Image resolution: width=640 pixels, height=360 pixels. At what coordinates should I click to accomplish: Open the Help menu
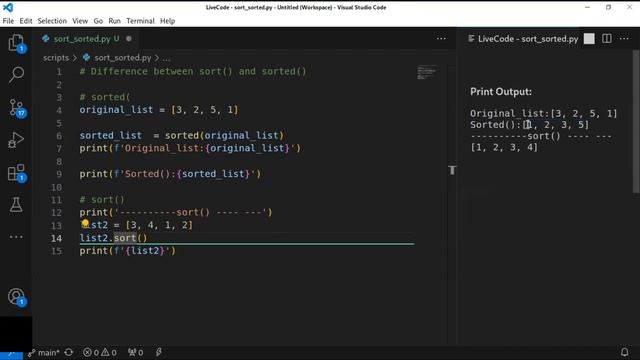click(167, 21)
